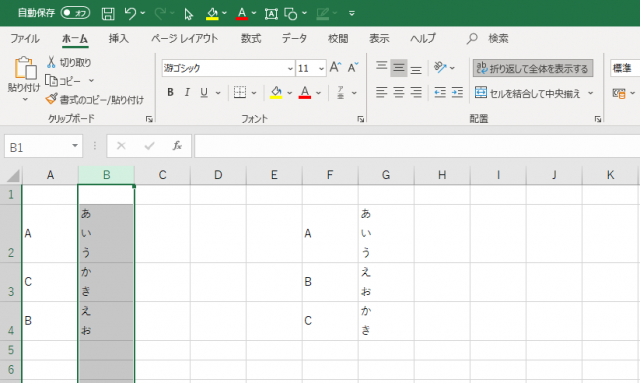Switch to the 数式 tab

251,38
